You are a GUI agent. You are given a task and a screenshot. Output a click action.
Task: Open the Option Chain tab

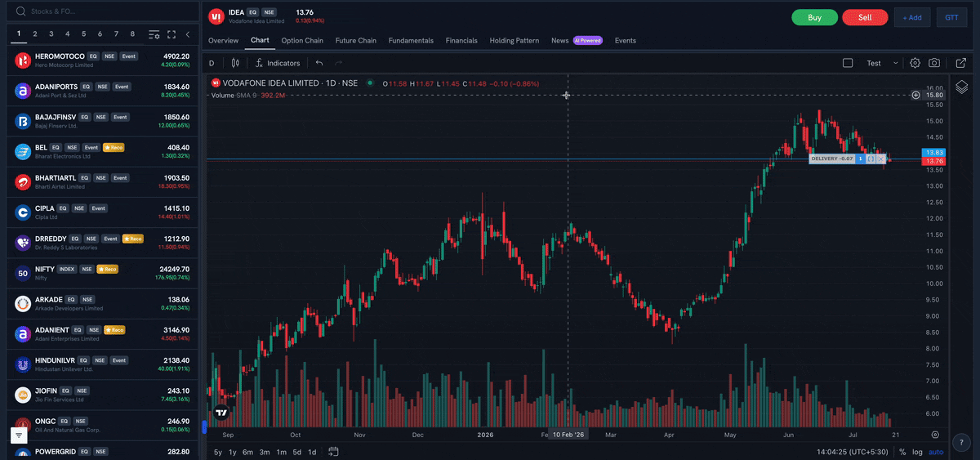tap(302, 40)
